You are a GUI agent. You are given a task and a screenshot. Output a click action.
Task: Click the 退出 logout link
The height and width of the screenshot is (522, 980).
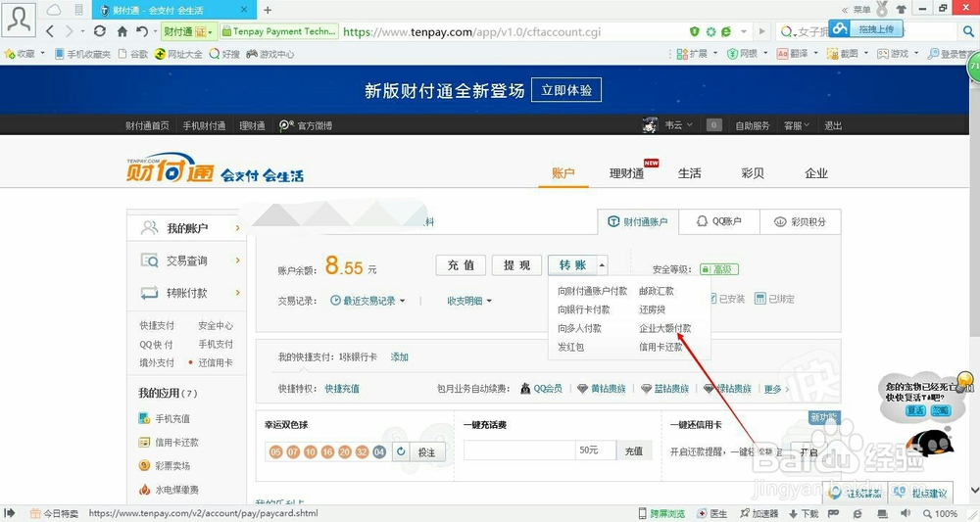pos(833,125)
